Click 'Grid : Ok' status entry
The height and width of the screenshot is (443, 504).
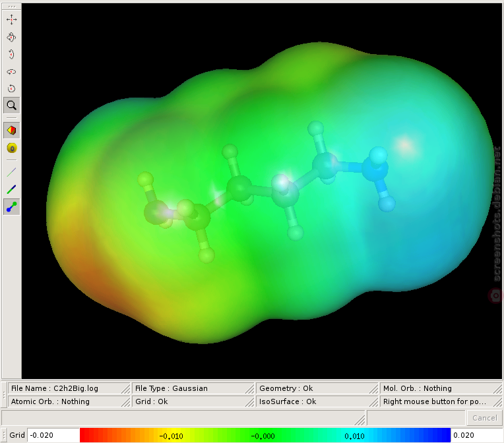coord(193,401)
